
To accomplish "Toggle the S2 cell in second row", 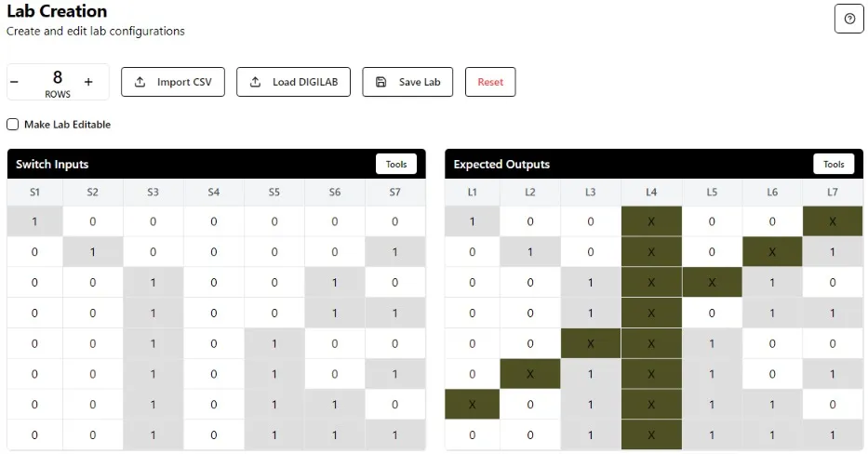I will [x=92, y=252].
